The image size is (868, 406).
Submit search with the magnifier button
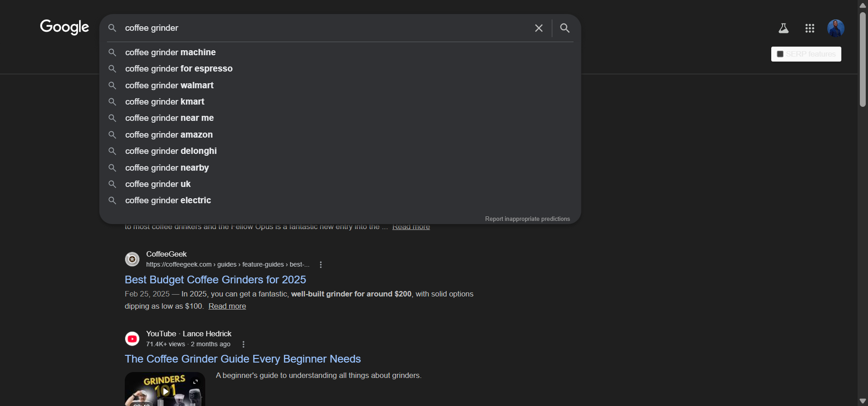565,28
